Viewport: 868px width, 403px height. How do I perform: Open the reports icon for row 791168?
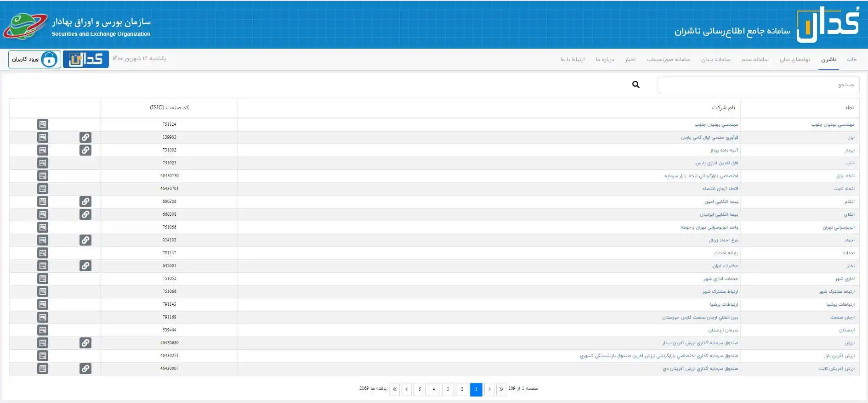coord(43,317)
